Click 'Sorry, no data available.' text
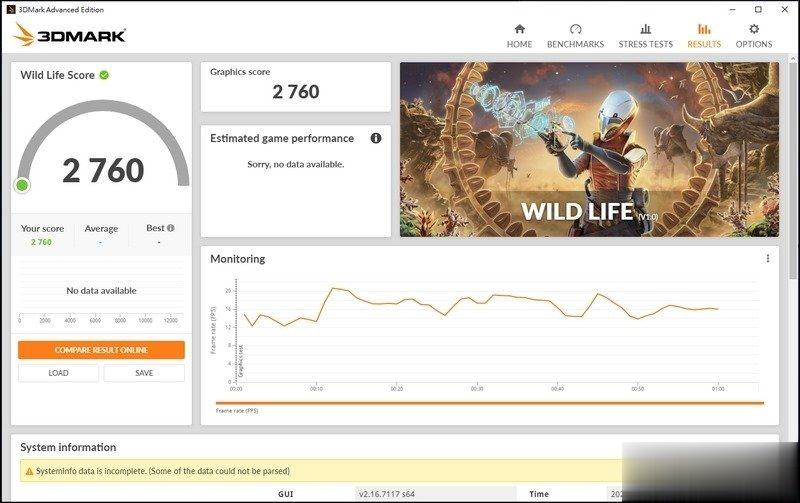 point(296,164)
